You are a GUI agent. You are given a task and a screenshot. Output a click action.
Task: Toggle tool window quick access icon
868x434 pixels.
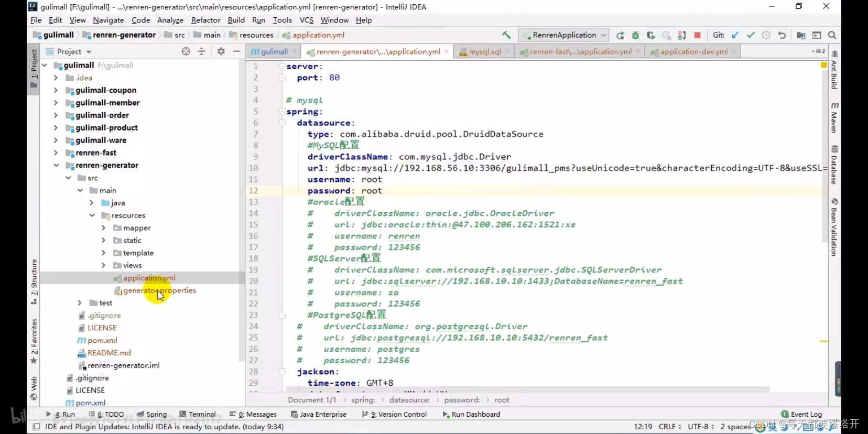pyautogui.click(x=36, y=427)
